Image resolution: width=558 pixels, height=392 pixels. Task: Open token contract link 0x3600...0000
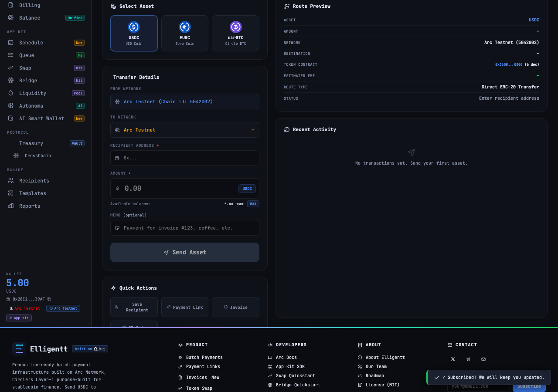point(509,64)
